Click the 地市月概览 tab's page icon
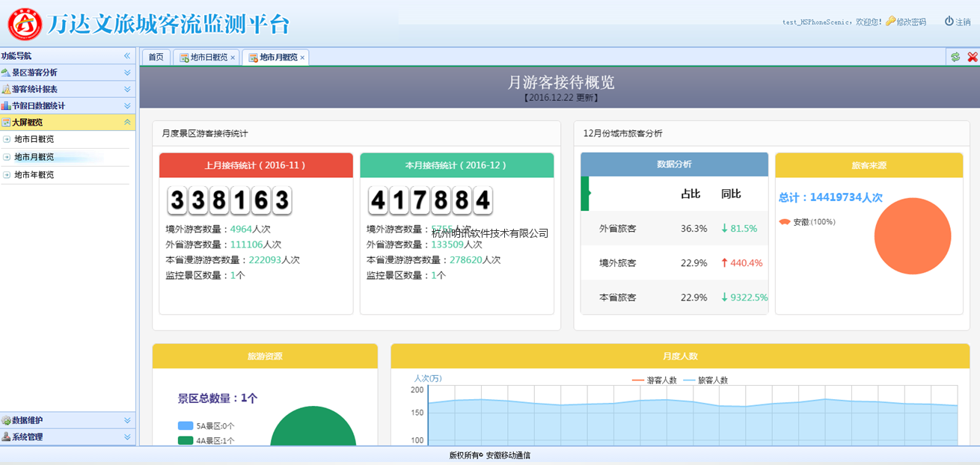Screen dimensions: 980x465 253,58
